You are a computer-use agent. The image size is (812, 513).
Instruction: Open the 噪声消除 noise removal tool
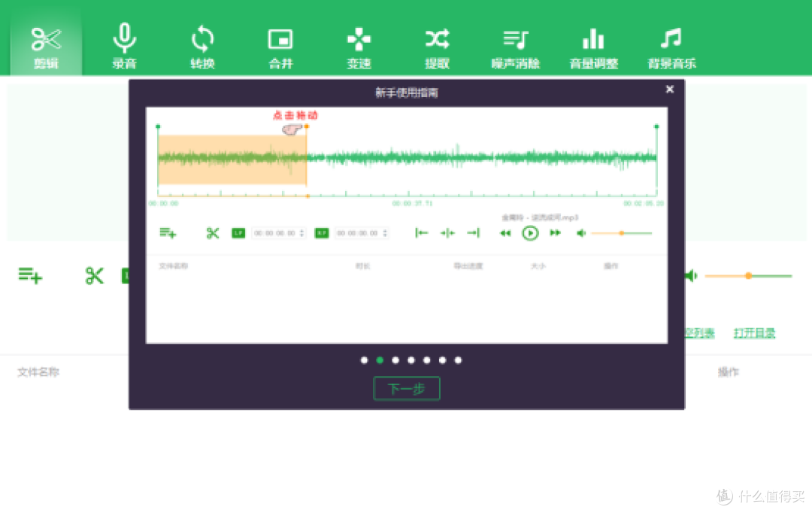515,47
